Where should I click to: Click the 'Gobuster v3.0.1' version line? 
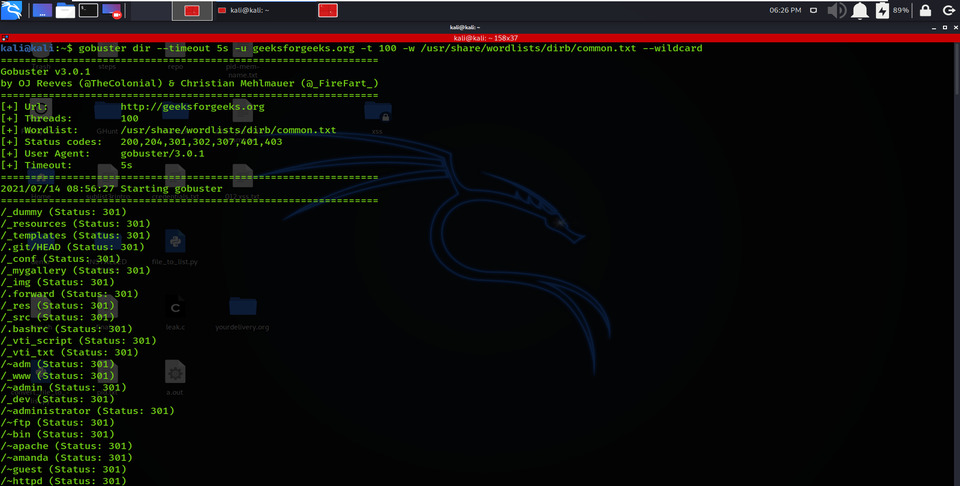(x=45, y=72)
